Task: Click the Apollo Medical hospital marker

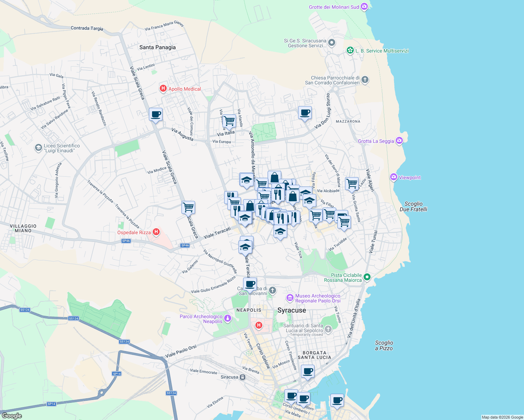Action: point(163,89)
